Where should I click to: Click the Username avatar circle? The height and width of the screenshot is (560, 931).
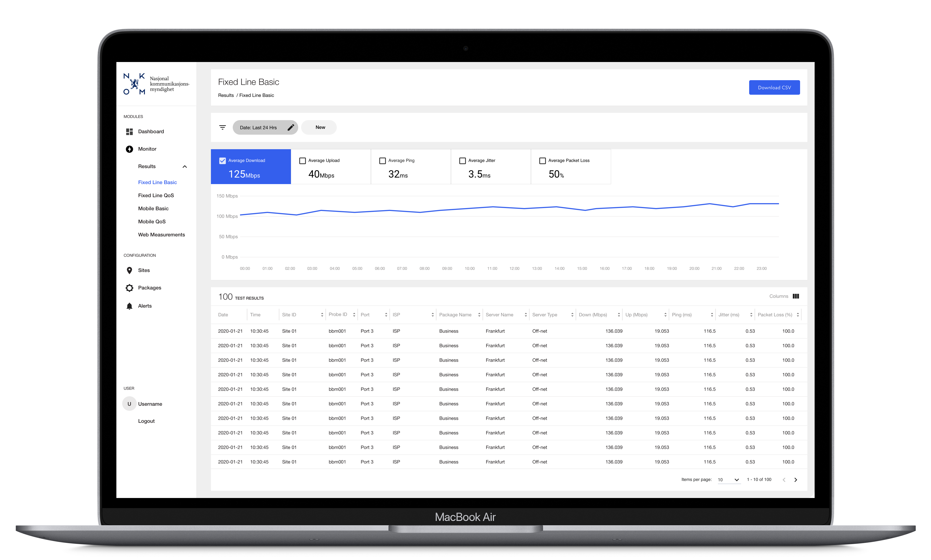pos(129,404)
